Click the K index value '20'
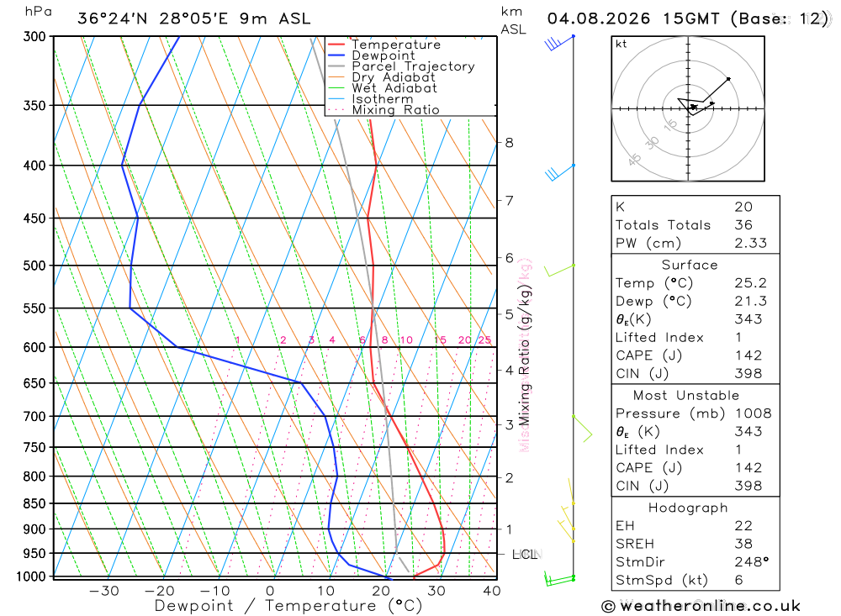The image size is (841, 616). (744, 207)
